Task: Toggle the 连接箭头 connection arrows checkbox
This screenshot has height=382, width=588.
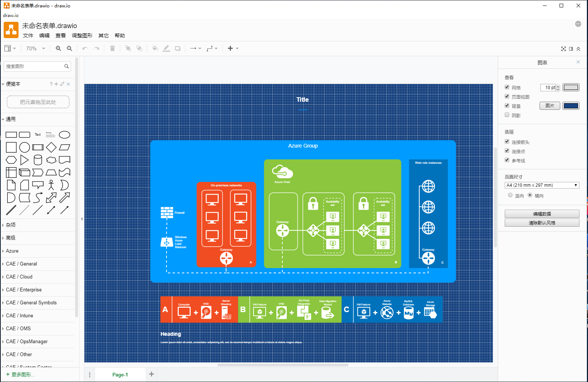Action: point(507,142)
